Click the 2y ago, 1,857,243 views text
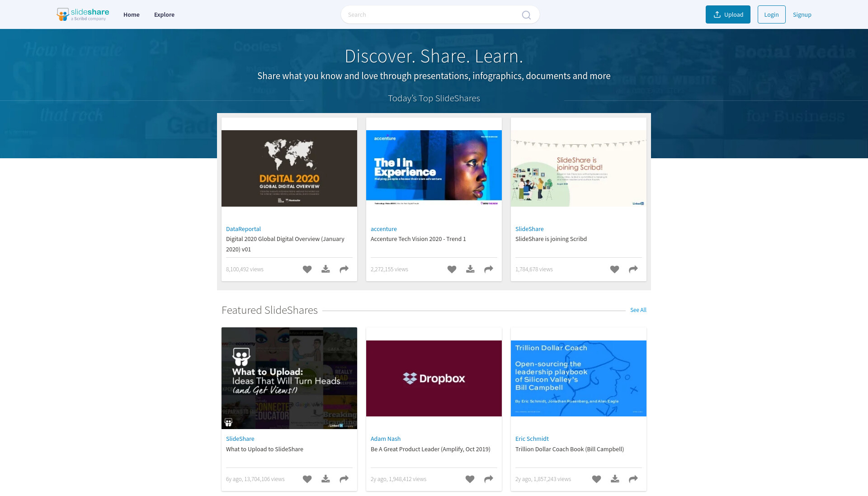 tap(543, 479)
